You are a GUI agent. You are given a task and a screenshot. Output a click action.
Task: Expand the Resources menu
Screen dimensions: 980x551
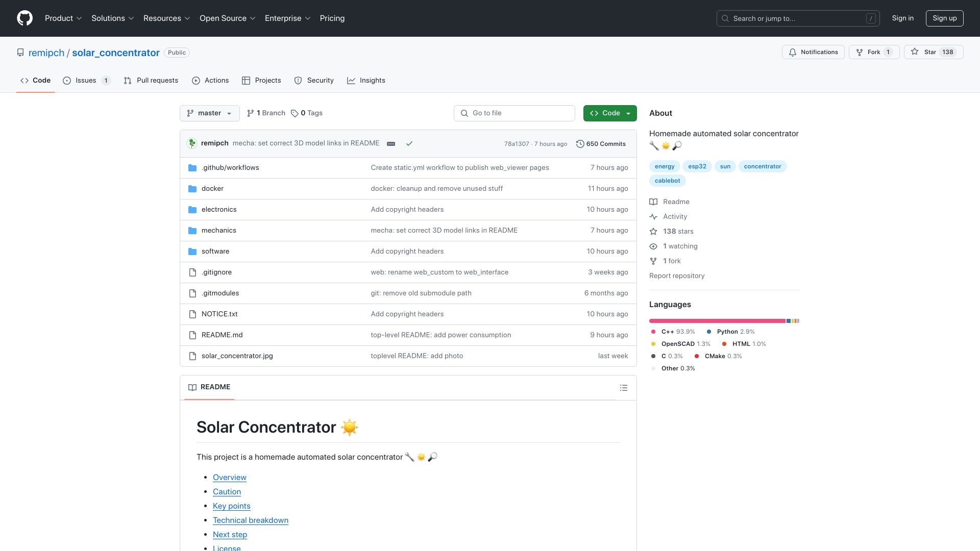[166, 18]
